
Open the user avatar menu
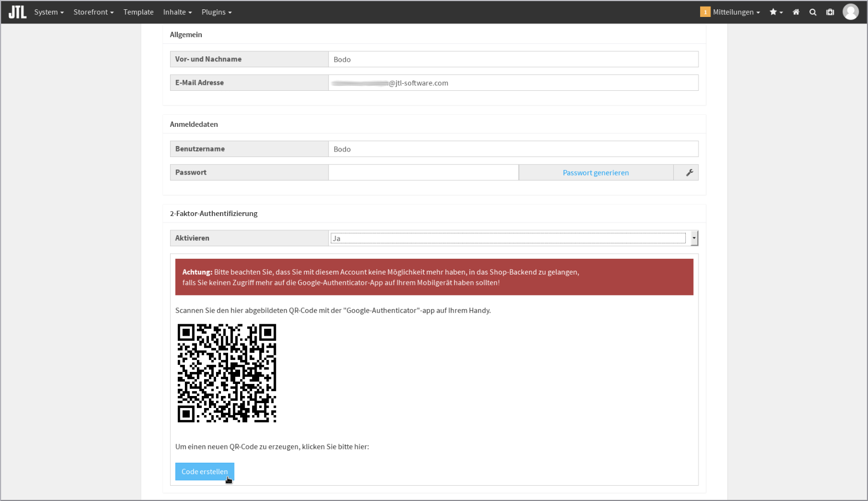(x=850, y=11)
